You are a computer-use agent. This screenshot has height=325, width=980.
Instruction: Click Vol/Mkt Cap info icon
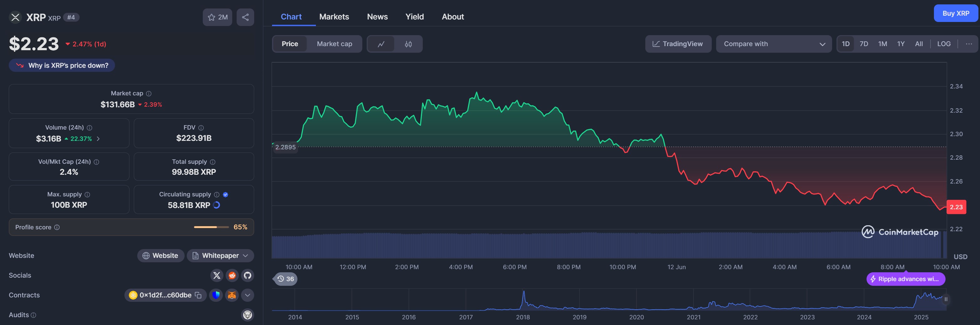[96, 162]
